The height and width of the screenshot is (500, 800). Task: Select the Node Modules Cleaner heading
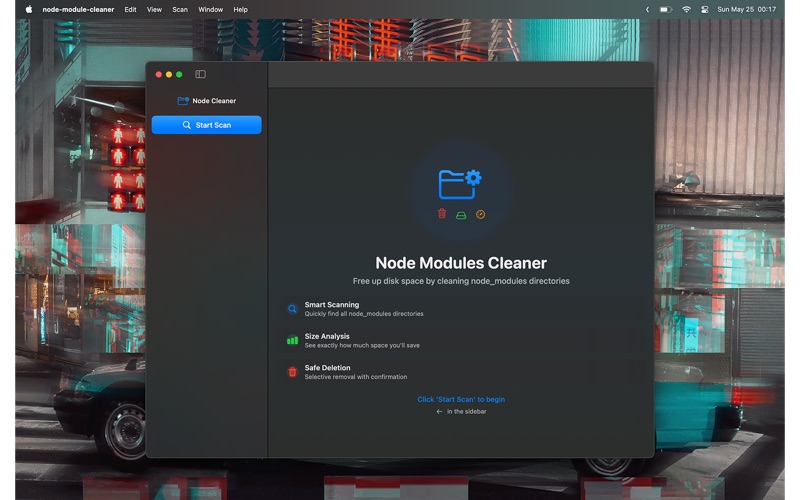(461, 263)
